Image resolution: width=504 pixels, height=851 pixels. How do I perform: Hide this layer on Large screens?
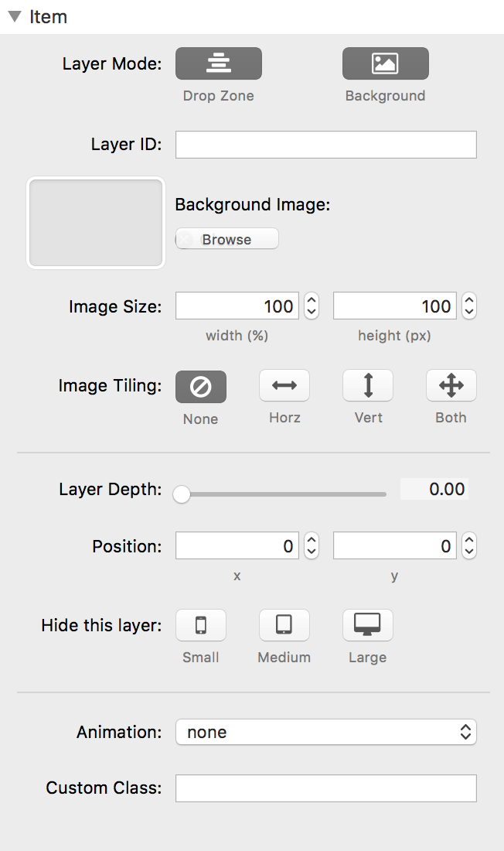pos(368,625)
